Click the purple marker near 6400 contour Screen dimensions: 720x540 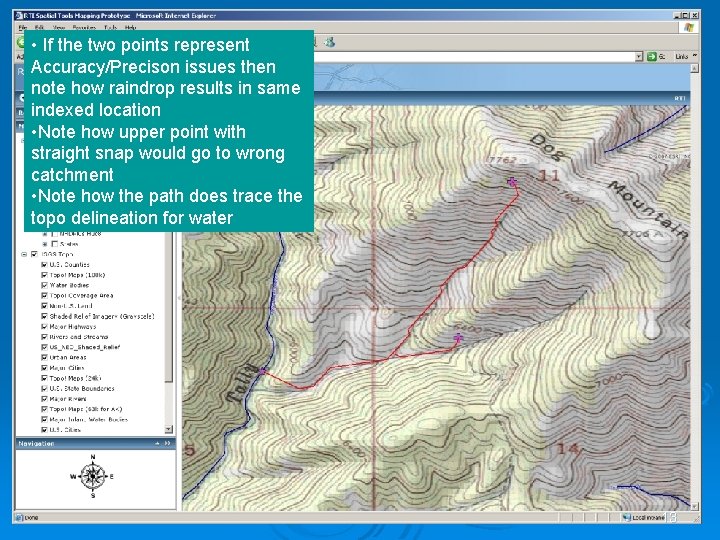pyautogui.click(x=458, y=338)
